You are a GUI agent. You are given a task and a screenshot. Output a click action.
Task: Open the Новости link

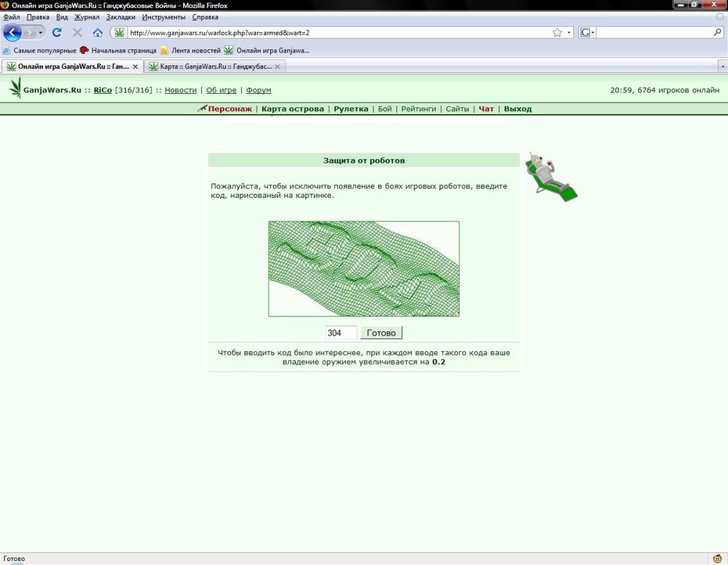coord(181,90)
